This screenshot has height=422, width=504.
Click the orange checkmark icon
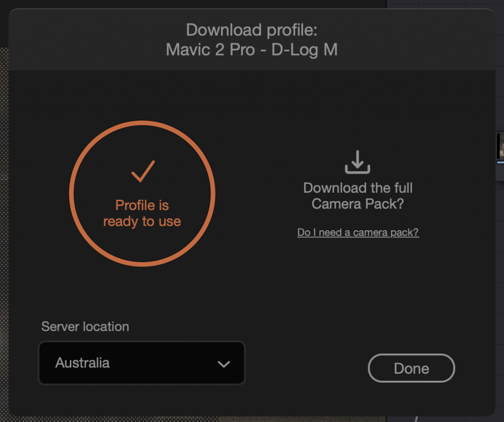coord(143,171)
